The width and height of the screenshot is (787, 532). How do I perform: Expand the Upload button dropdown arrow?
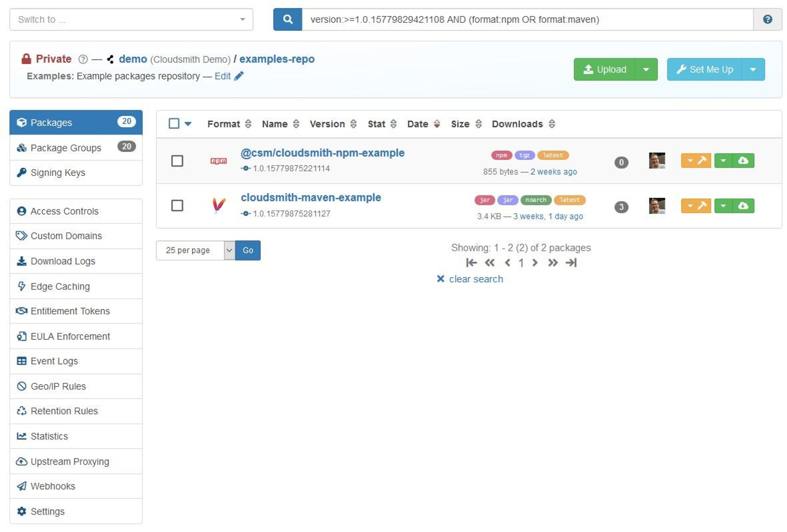(x=646, y=70)
